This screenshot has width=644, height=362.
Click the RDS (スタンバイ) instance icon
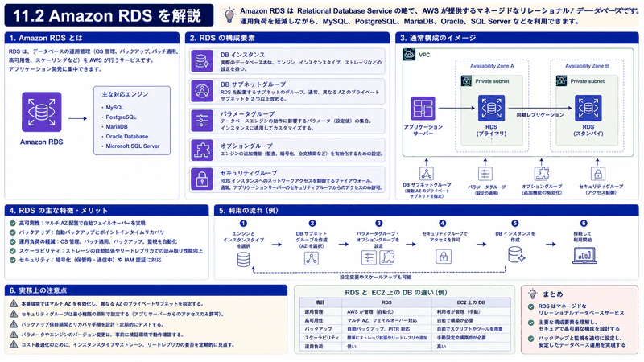pos(588,108)
